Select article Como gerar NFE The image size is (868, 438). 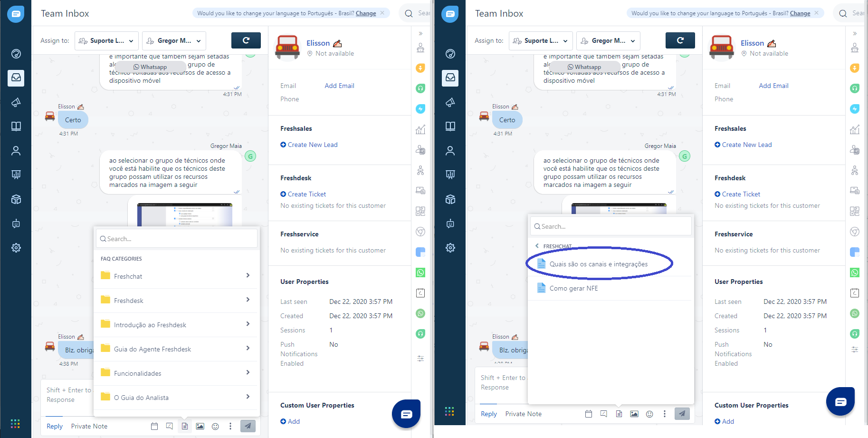[x=610, y=288]
